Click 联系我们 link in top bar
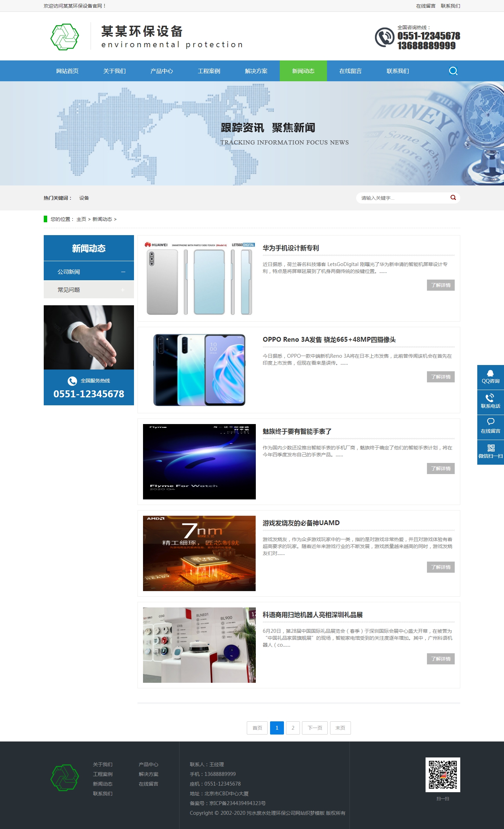The image size is (504, 829). 450,6
